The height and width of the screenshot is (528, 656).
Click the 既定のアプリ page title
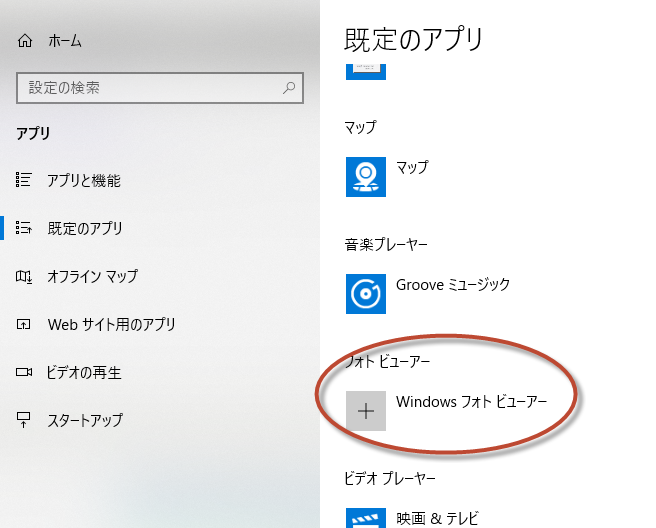(413, 39)
